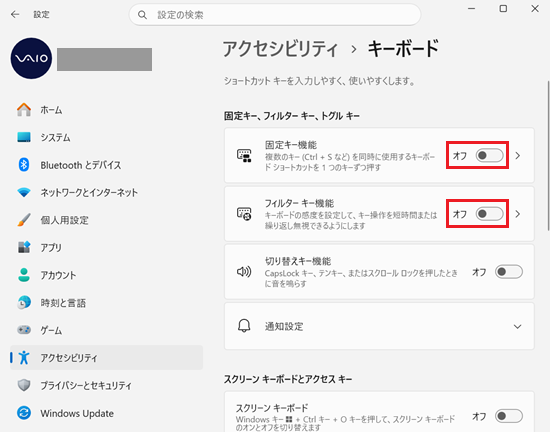Select アクセシビリティ in the sidebar
This screenshot has height=432, width=550.
tap(106, 358)
